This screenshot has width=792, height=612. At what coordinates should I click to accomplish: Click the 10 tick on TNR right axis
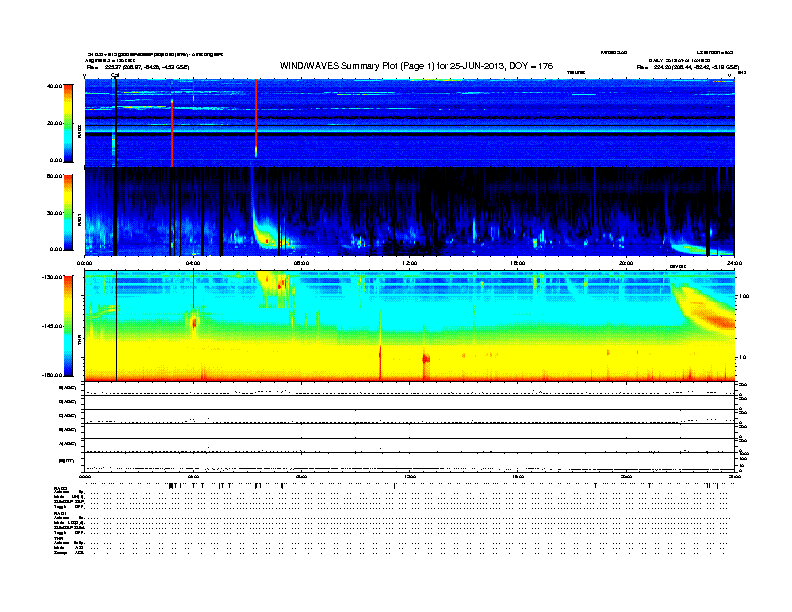pyautogui.click(x=744, y=357)
